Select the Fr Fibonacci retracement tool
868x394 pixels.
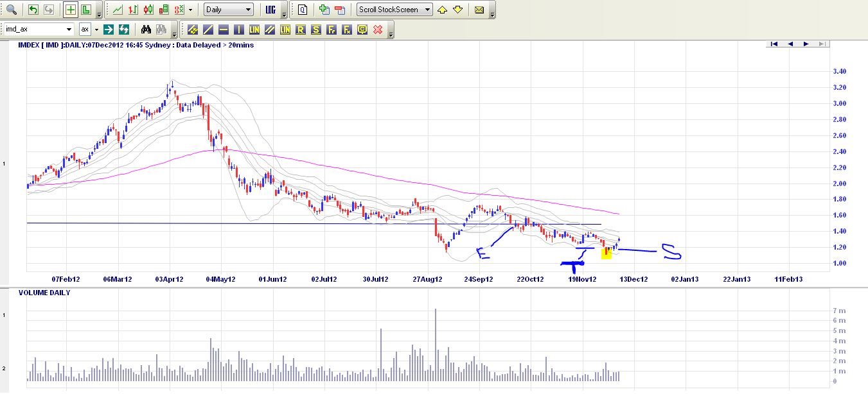(x=332, y=29)
